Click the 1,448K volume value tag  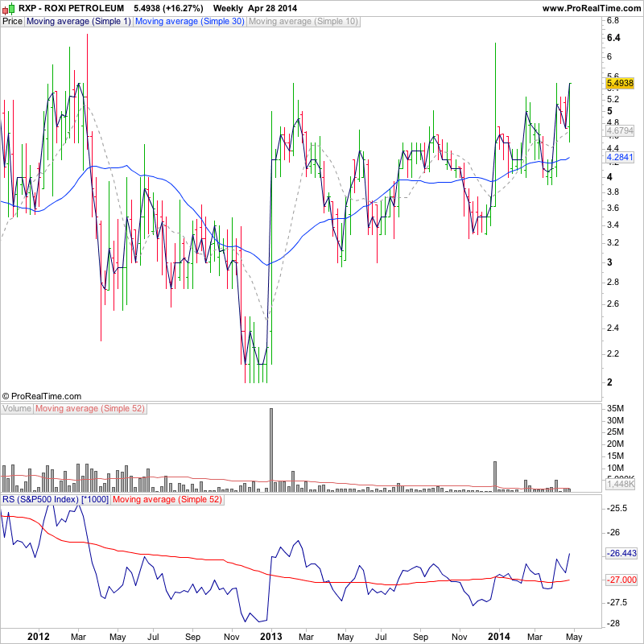(620, 484)
